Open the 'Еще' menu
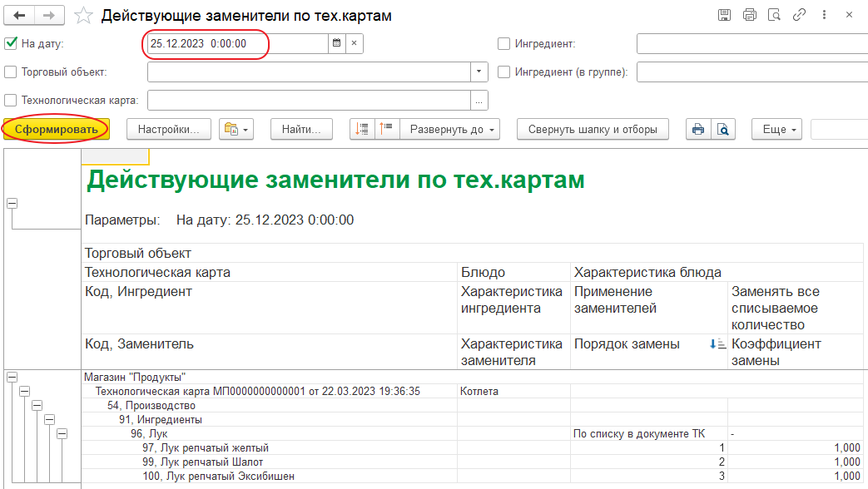The width and height of the screenshot is (868, 489). 776,130
